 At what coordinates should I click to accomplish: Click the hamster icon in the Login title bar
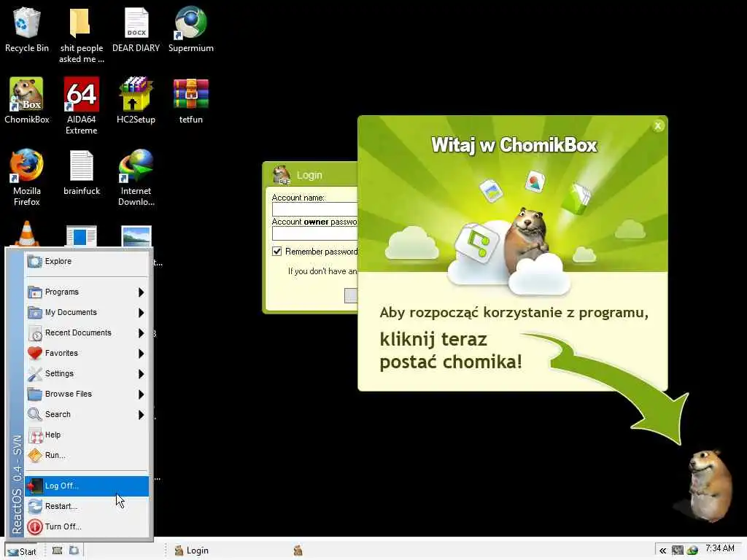(282, 175)
